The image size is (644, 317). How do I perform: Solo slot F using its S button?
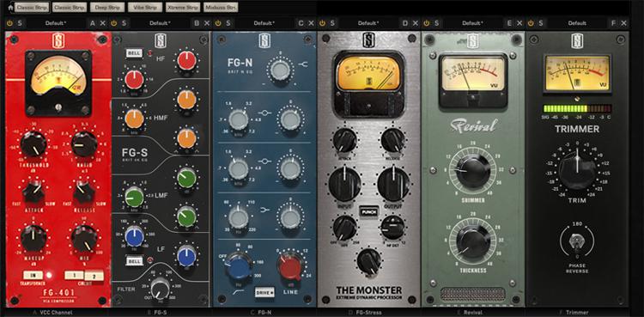coord(541,23)
